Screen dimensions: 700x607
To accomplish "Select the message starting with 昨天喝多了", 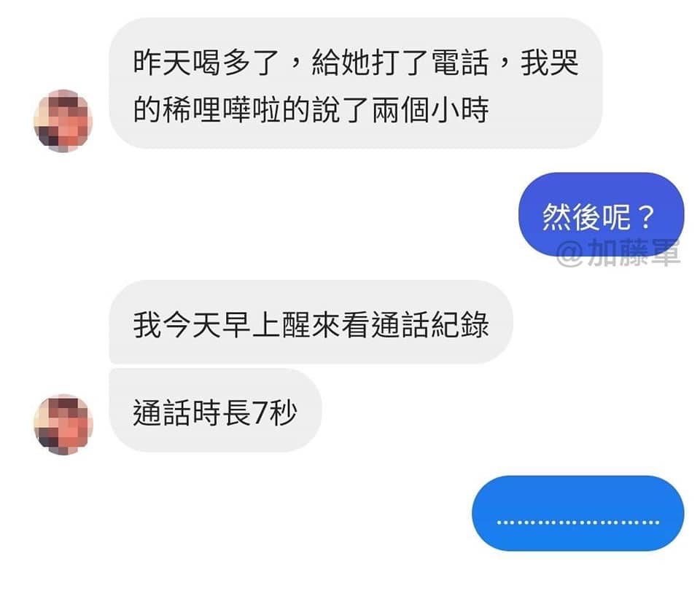I will 355,83.
